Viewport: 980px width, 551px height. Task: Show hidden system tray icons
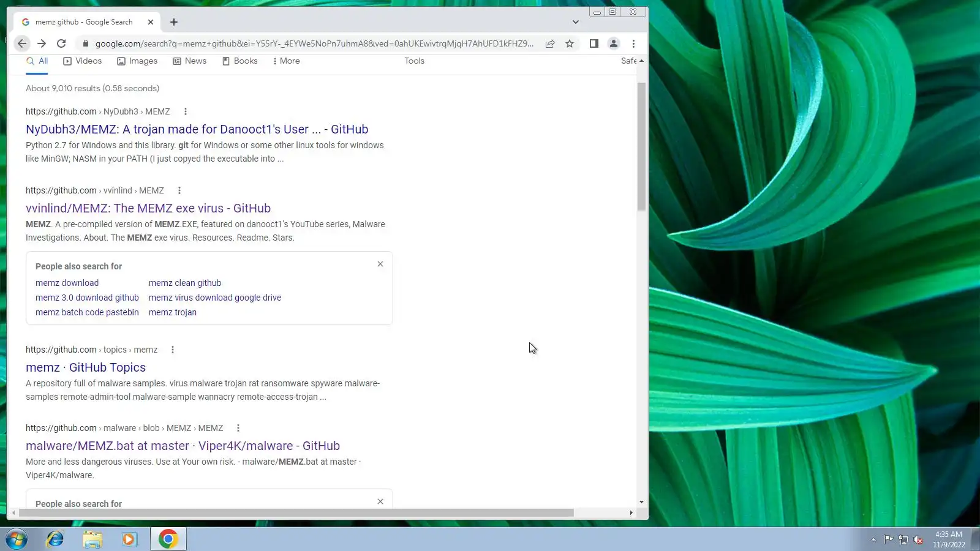[873, 539]
